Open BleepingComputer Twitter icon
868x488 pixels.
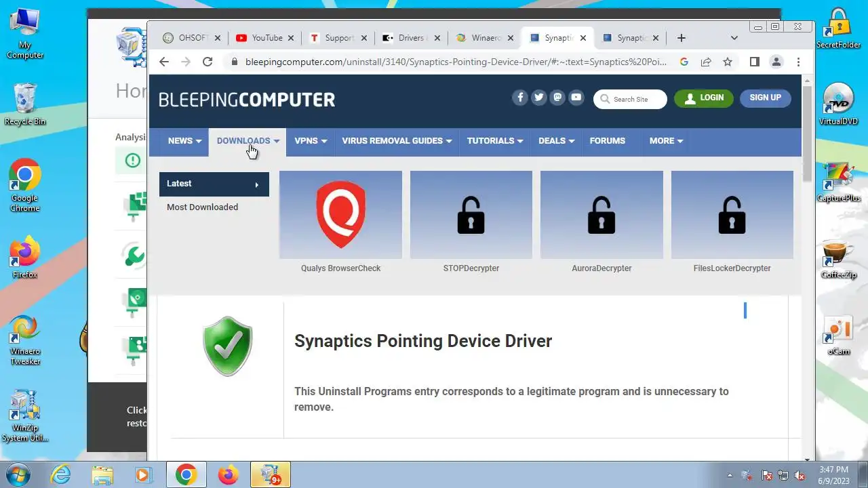click(539, 98)
